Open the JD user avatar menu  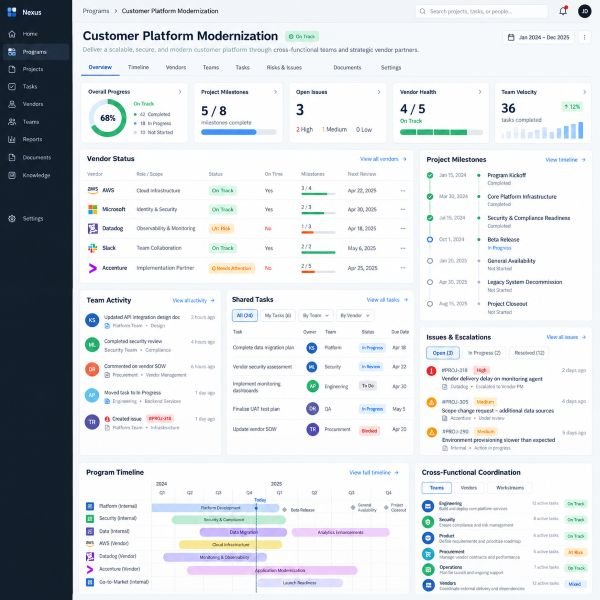pyautogui.click(x=584, y=11)
